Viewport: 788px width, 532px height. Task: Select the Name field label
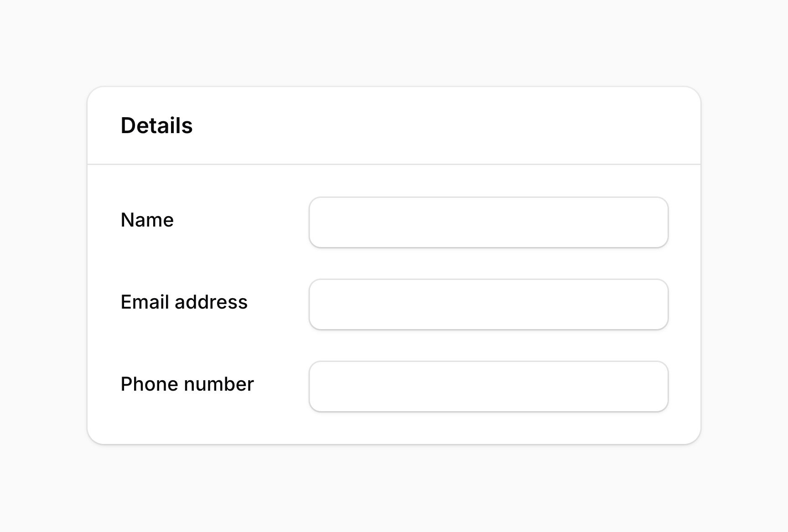147,220
